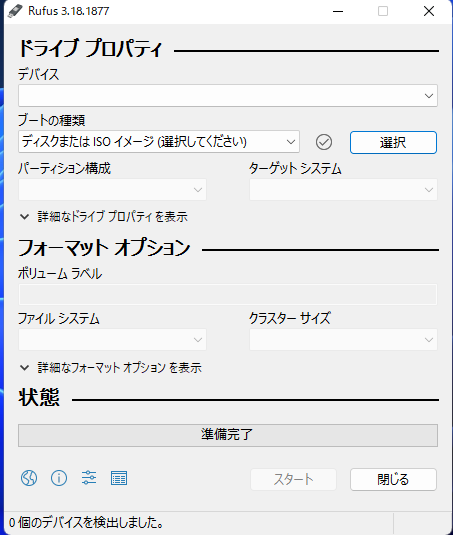453x535 pixels.
Task: Click the checksum checkmark icon
Action: [324, 142]
